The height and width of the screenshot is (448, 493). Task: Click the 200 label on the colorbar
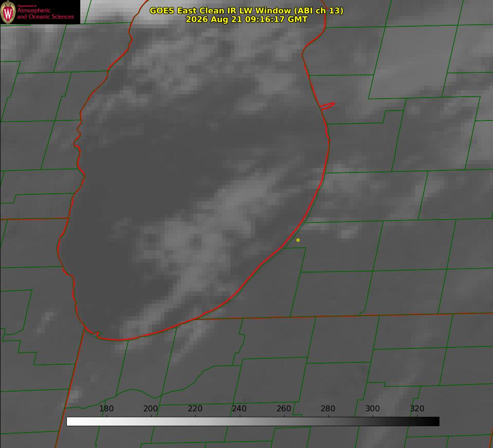click(x=151, y=408)
